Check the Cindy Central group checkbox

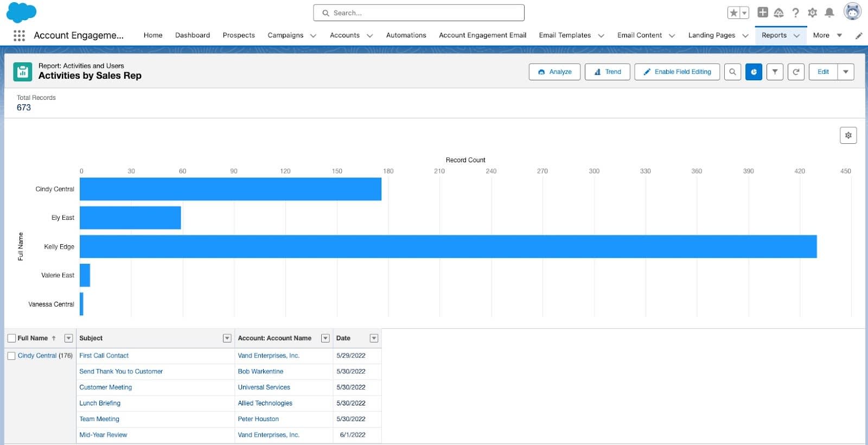point(11,356)
